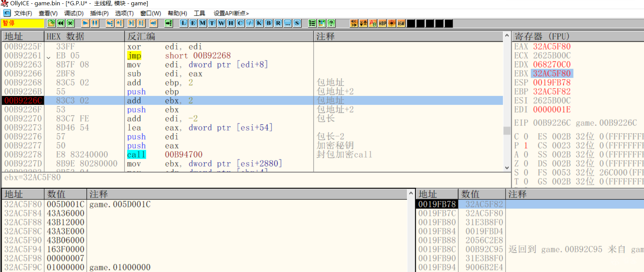This screenshot has height=272, width=644.
Task: Click the disassembly 反汇编 column header
Action: 219,36
